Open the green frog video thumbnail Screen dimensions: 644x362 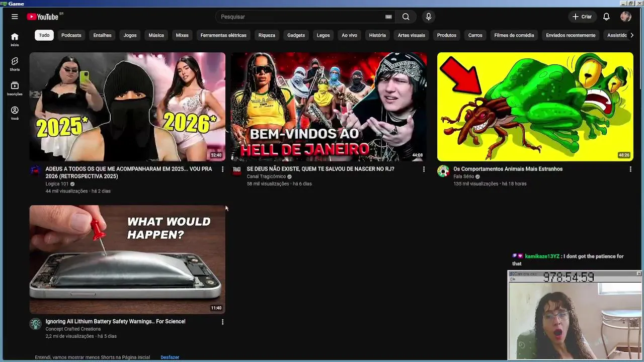coord(535,107)
